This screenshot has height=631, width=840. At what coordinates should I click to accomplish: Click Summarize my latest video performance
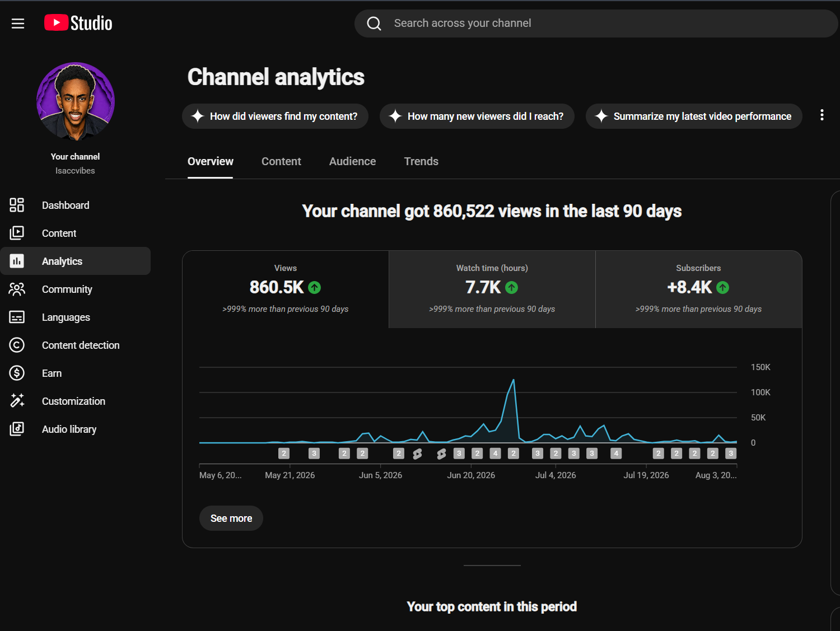tap(694, 116)
